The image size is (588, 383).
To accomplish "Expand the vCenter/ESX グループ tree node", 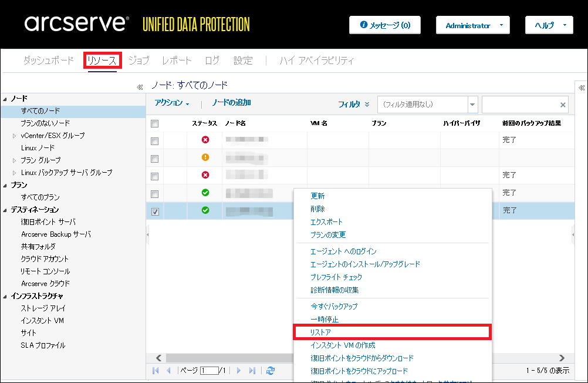I will click(14, 136).
